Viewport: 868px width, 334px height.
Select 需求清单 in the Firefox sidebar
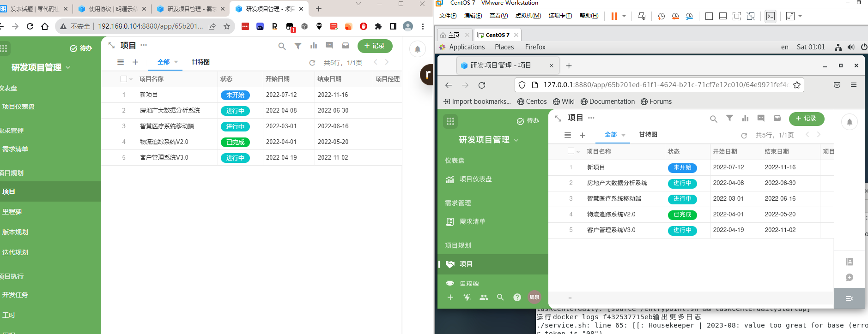coord(472,221)
